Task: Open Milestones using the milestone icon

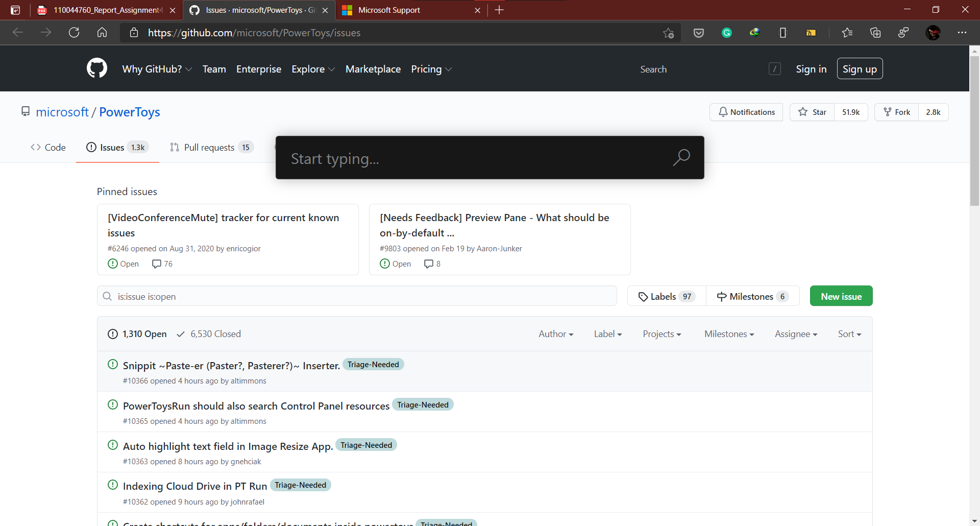Action: pyautogui.click(x=752, y=296)
